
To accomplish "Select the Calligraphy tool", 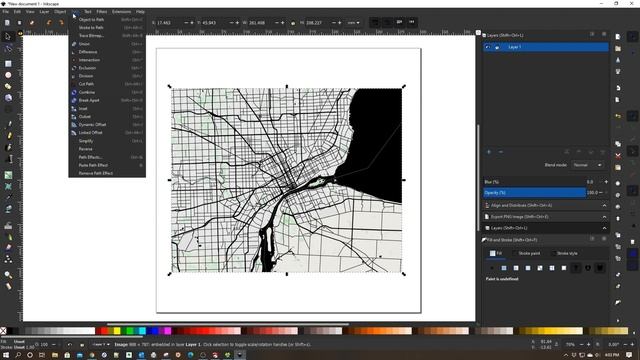I will (x=8, y=147).
